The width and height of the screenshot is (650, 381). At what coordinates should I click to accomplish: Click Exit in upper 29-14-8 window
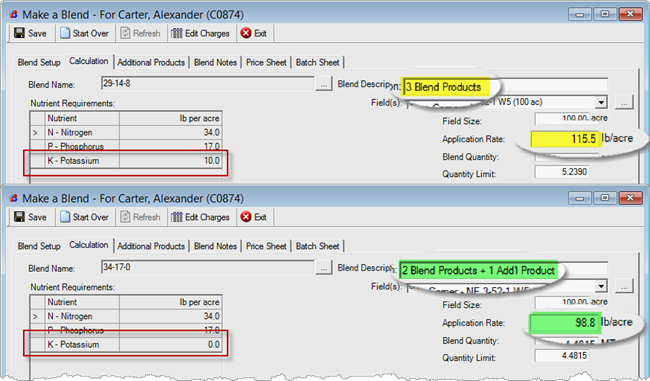[254, 33]
